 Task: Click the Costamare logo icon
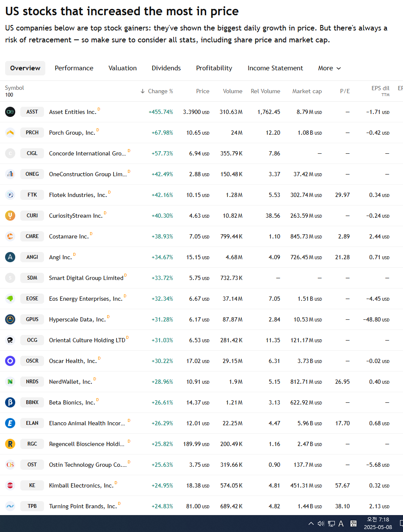(10, 236)
